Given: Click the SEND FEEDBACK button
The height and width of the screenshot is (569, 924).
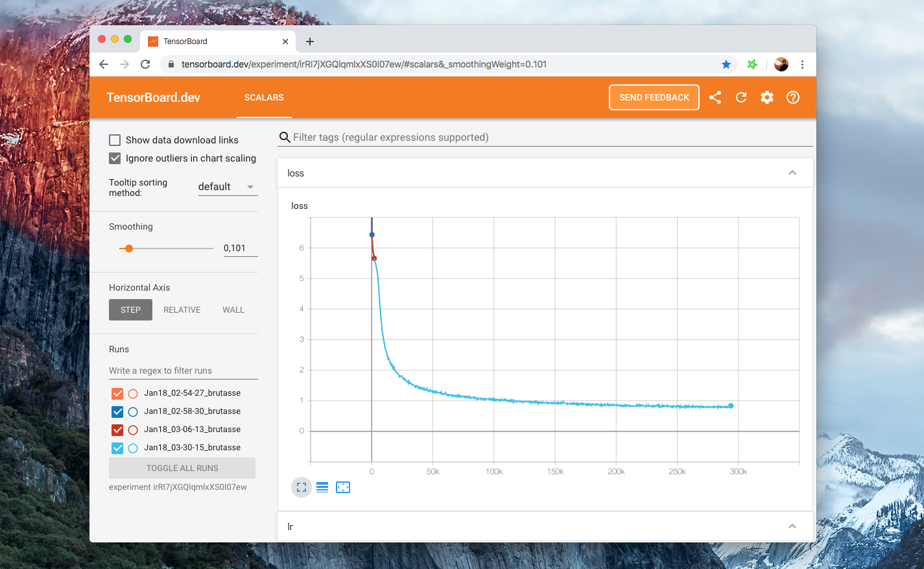Looking at the screenshot, I should [654, 97].
